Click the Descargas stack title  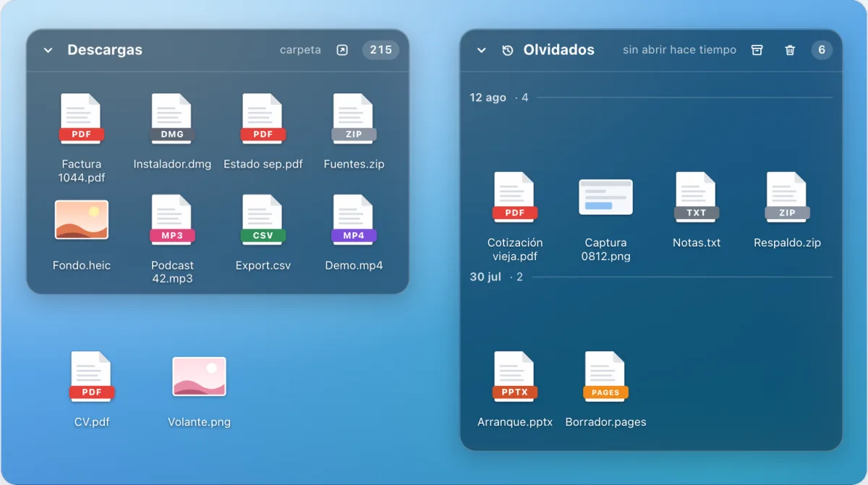click(x=105, y=50)
